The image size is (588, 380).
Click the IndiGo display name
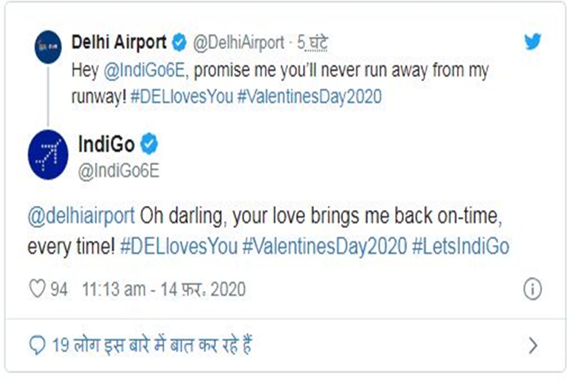106,144
